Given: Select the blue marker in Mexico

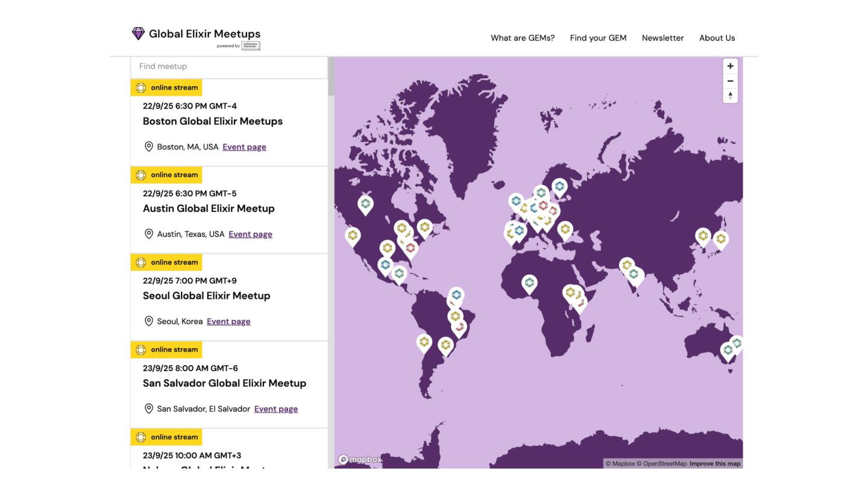Looking at the screenshot, I should [x=385, y=265].
